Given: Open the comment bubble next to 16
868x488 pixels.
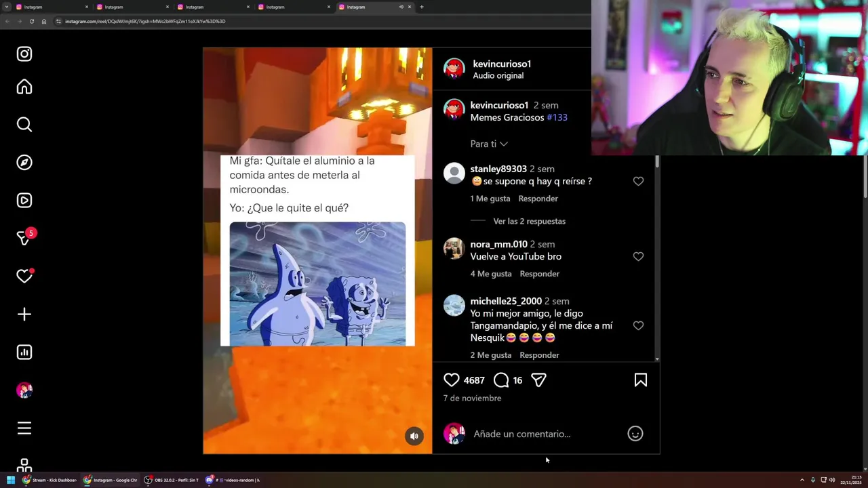Looking at the screenshot, I should tap(501, 380).
